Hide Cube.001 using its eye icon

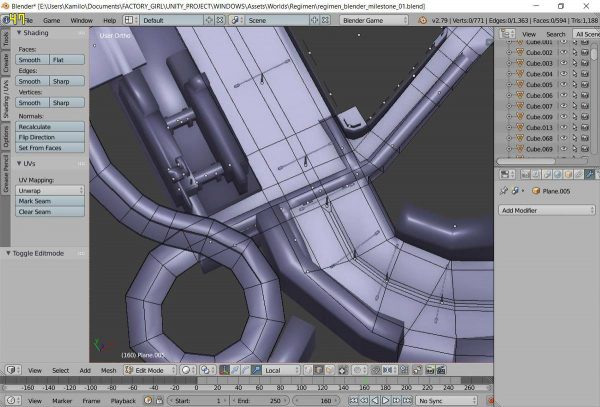pos(562,42)
